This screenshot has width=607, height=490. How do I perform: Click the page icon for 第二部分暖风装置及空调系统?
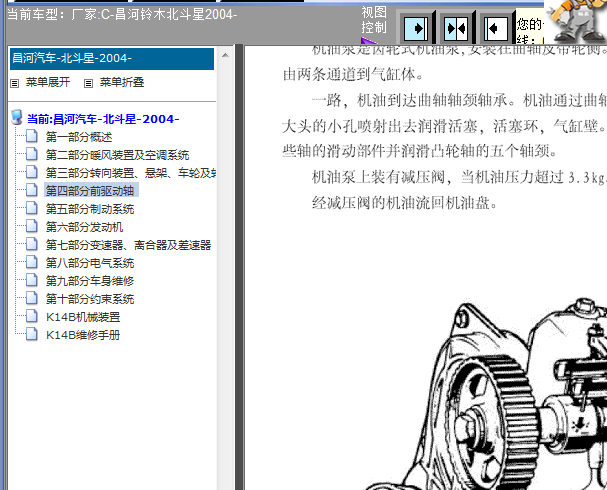tap(32, 154)
